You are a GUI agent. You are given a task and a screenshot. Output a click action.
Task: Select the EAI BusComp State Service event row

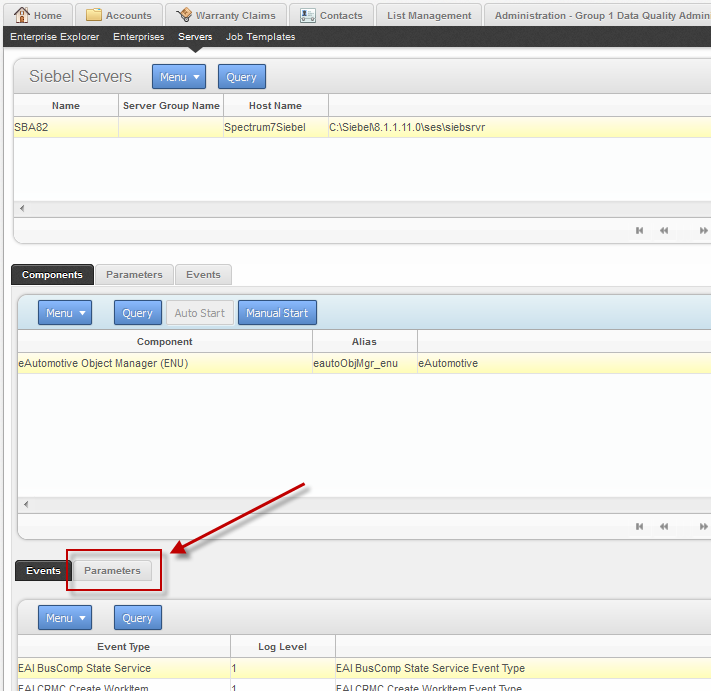click(x=84, y=668)
